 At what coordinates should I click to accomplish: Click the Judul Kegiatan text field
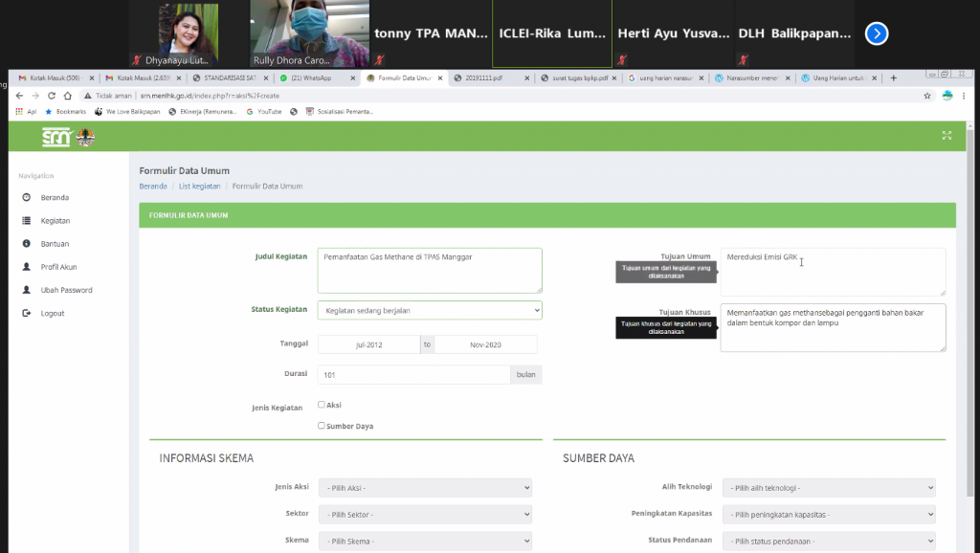pyautogui.click(x=429, y=270)
